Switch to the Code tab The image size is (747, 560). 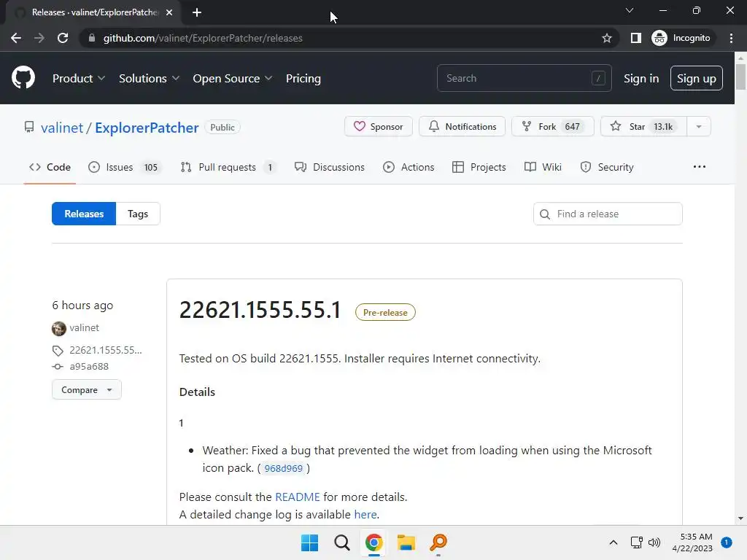point(50,167)
